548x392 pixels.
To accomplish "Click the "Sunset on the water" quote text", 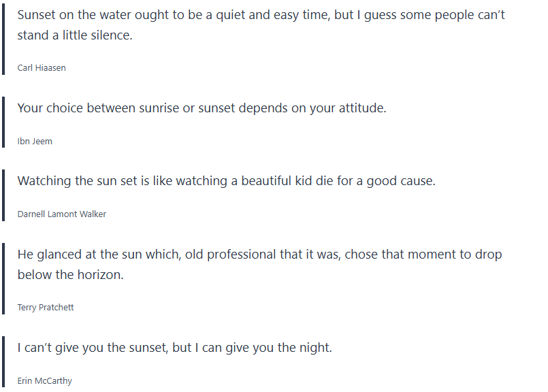I will 261,15.
